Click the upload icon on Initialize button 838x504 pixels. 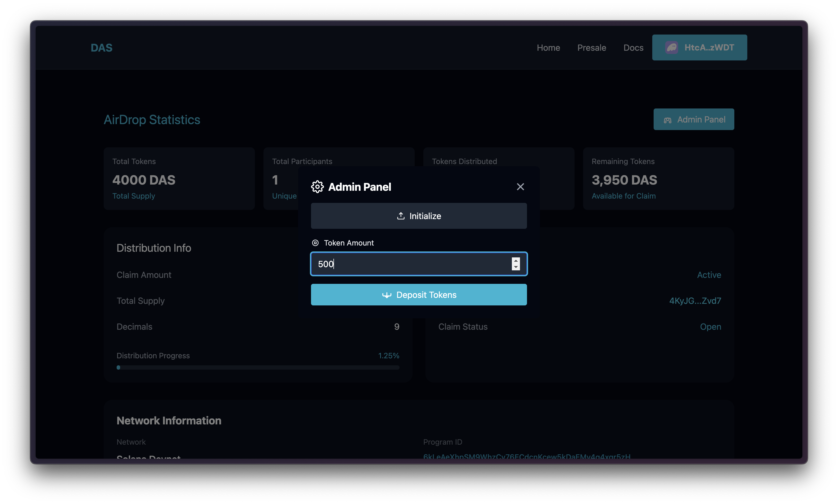401,216
